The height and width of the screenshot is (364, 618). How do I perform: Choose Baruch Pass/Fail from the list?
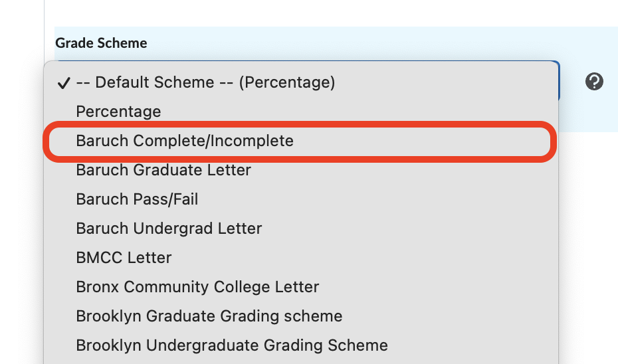[137, 199]
